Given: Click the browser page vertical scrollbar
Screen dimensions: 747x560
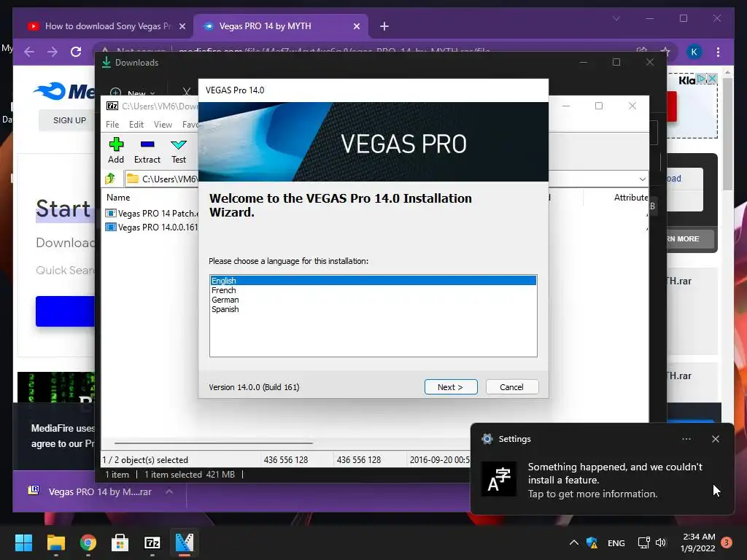Looking at the screenshot, I should pyautogui.click(x=727, y=135).
